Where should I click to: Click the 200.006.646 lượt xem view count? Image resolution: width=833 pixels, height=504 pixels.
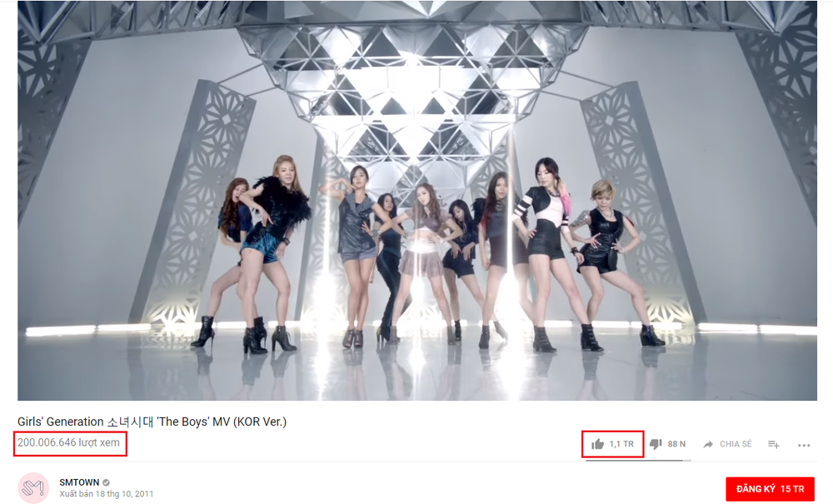pos(68,442)
